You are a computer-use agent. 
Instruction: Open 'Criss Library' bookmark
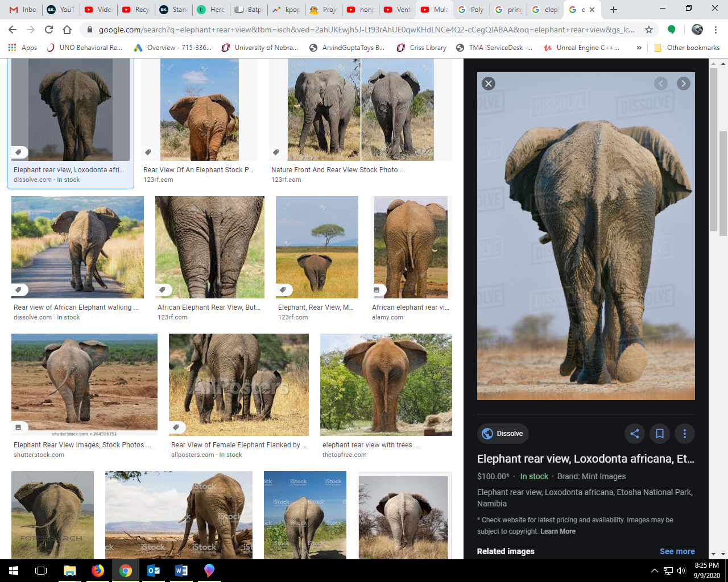[421, 48]
